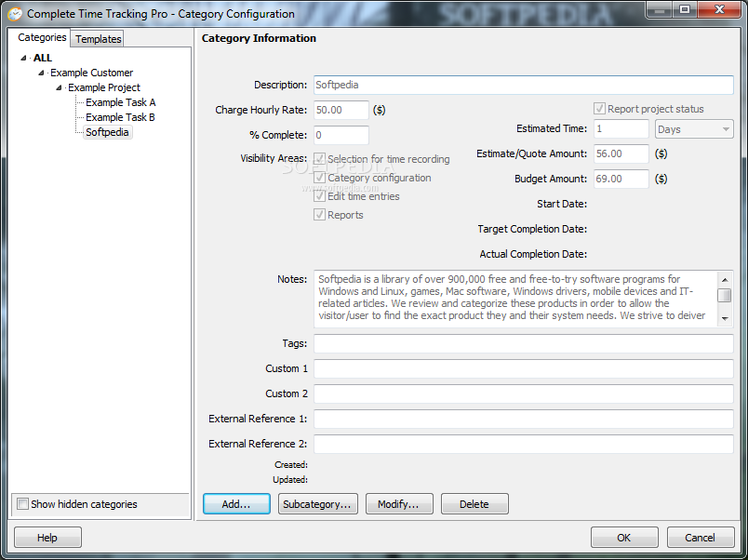Collapse the Example Customer node
The width and height of the screenshot is (748, 560).
tap(41, 73)
